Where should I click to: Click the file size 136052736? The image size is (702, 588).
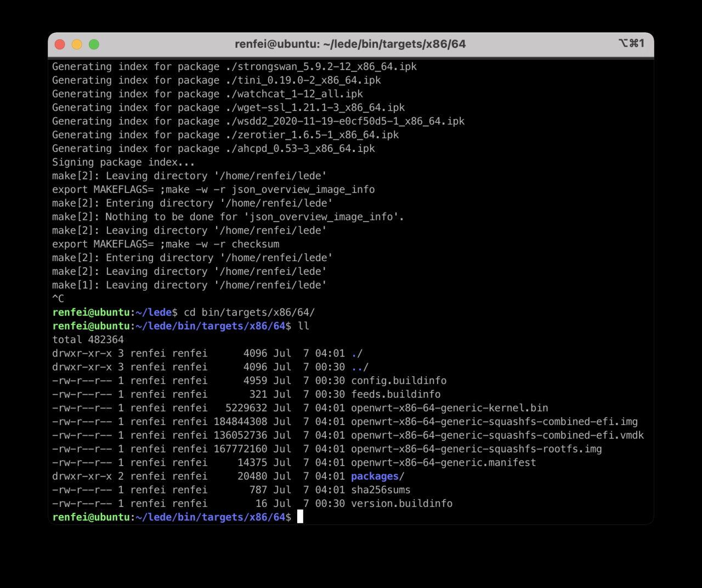[x=240, y=436]
